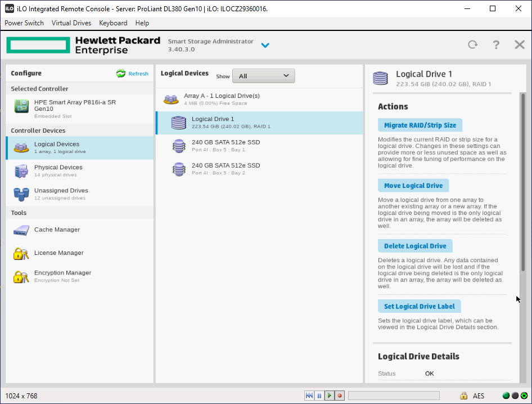Screen dimensions: 532x404
Task: Open the Power Switch menu
Action: tap(24, 23)
